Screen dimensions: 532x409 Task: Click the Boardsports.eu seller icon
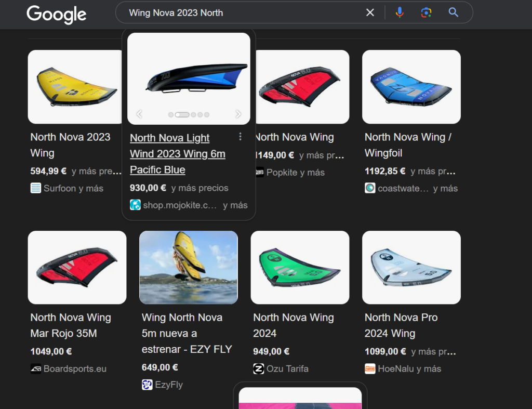coord(36,368)
